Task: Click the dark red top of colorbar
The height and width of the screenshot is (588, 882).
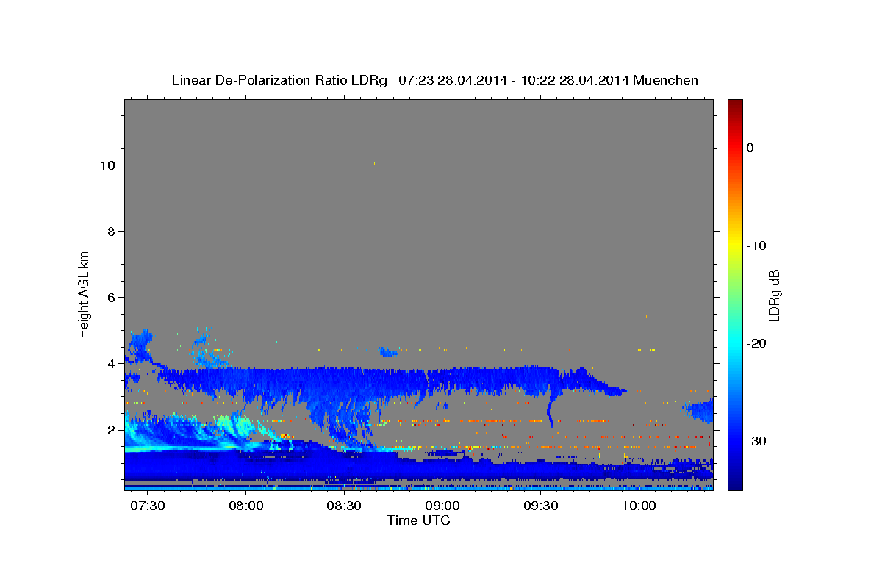Action: 735,104
